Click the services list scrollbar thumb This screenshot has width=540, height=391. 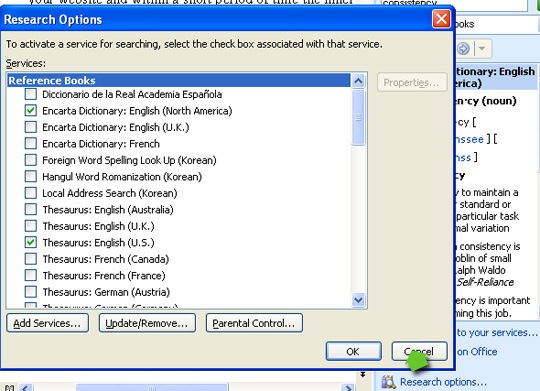coord(358,117)
